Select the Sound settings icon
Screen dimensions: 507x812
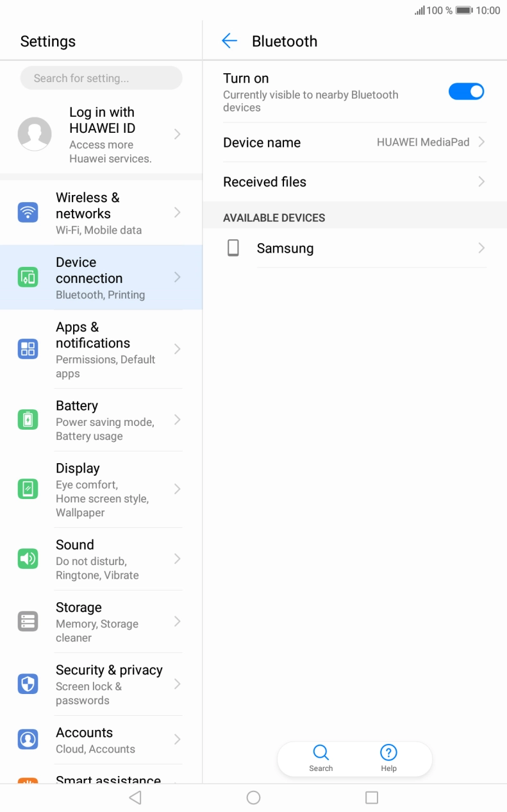pyautogui.click(x=28, y=559)
